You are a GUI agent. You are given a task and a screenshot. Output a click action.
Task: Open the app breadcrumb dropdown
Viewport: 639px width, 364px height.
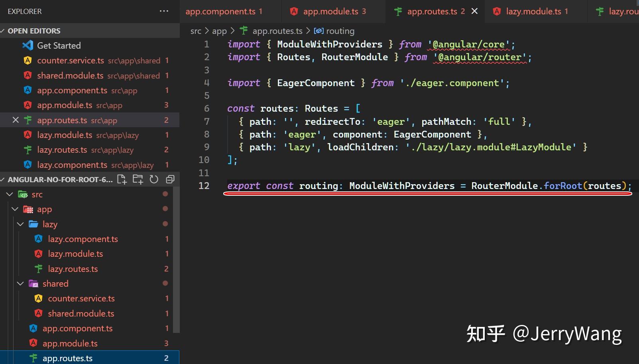coord(219,31)
